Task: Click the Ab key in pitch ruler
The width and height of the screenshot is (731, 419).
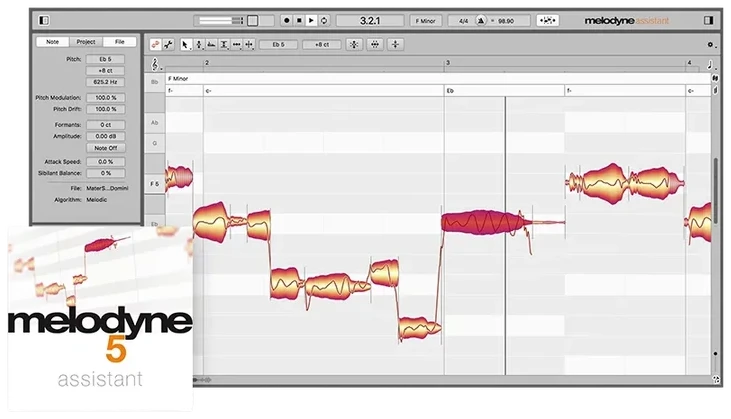Action: click(155, 123)
